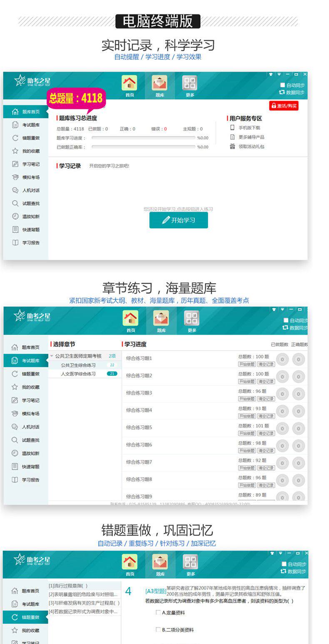
Task: Open 试题查找 in the 选择章节 window sidebar
Action: point(26,440)
